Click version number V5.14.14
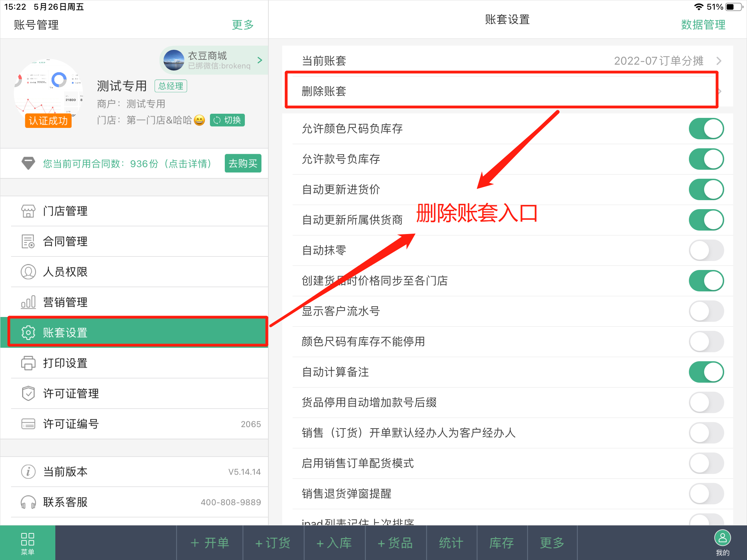747x560 pixels. coord(245,472)
